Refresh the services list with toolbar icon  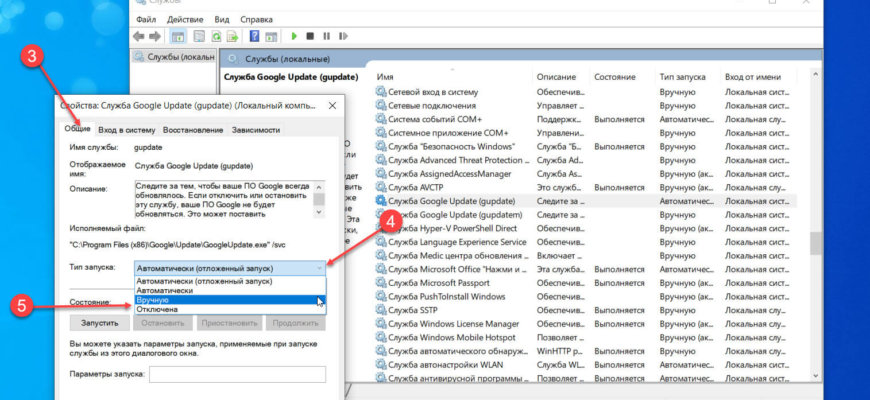tap(216, 36)
